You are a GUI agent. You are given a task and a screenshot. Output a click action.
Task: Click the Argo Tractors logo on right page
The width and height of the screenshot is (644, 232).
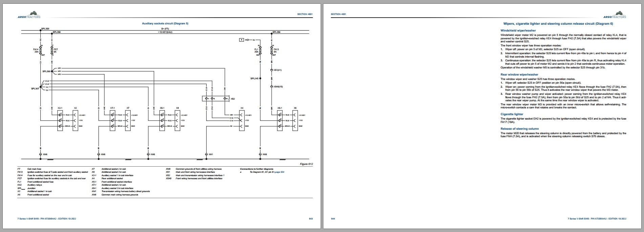(615, 15)
